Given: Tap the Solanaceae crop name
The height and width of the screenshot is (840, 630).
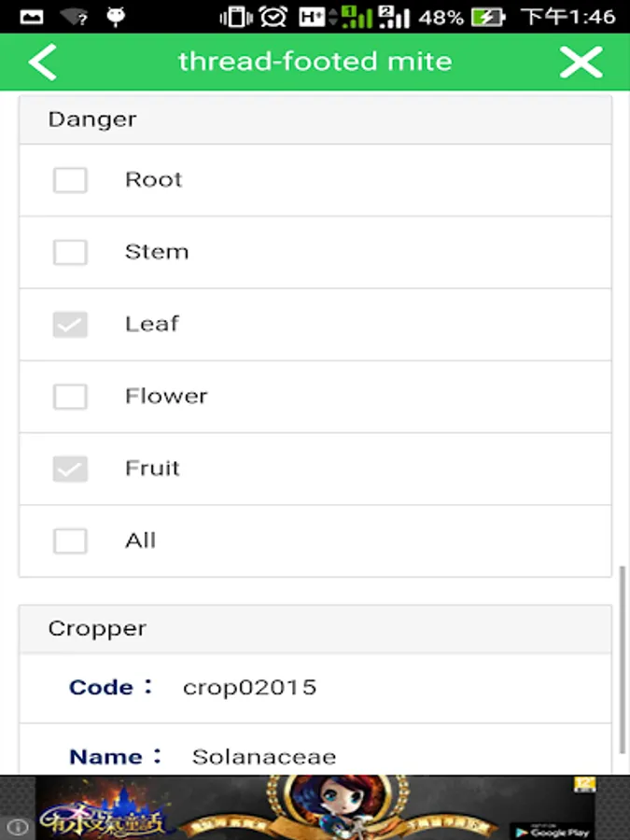Looking at the screenshot, I should (x=264, y=757).
